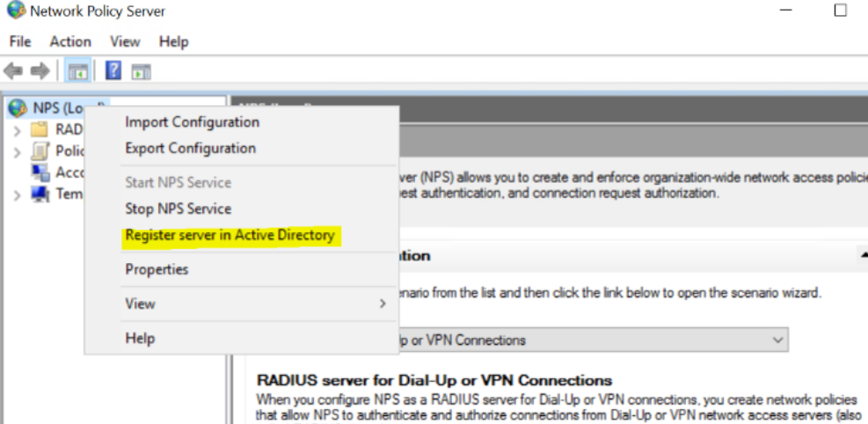Open the Help menu in menu bar
This screenshot has height=424, width=868.
[x=174, y=41]
